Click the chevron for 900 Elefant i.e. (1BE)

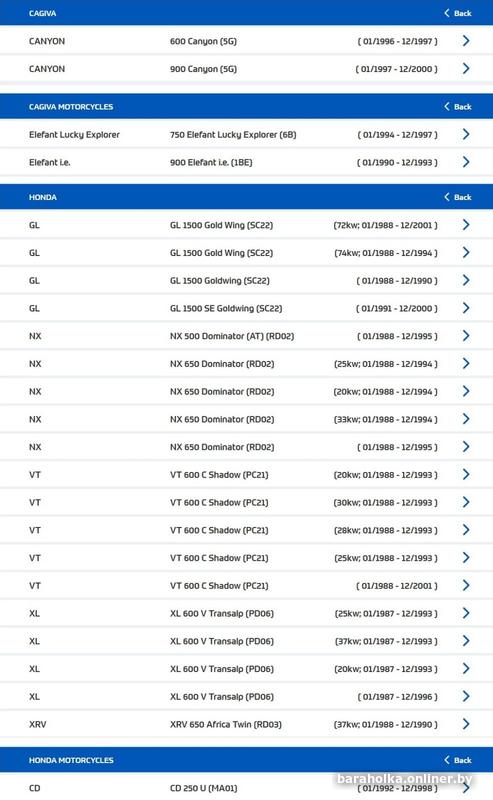pos(465,162)
